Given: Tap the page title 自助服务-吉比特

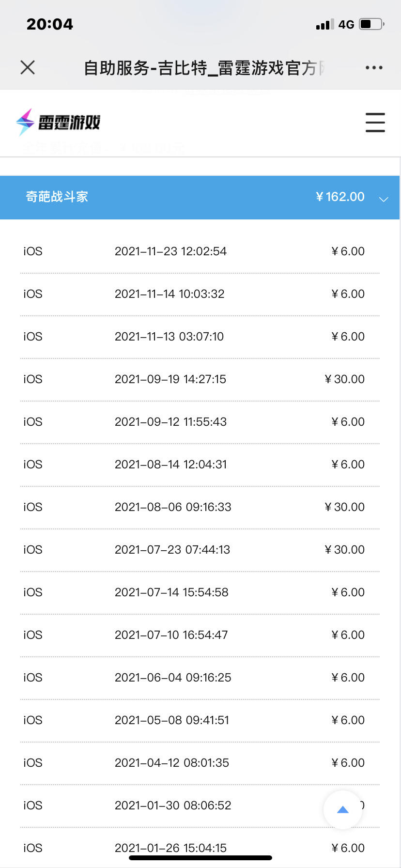Looking at the screenshot, I should (x=145, y=68).
